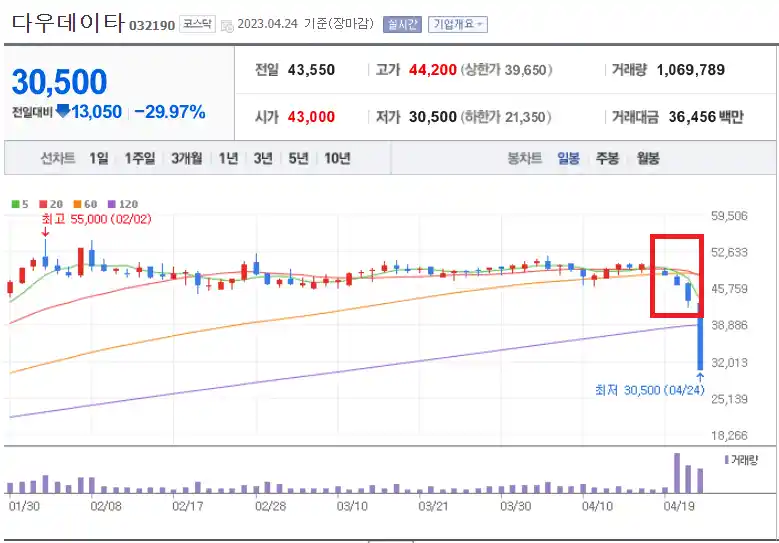779x543 pixels.
Task: Click the large blue candle at 04/24
Action: coord(700,338)
